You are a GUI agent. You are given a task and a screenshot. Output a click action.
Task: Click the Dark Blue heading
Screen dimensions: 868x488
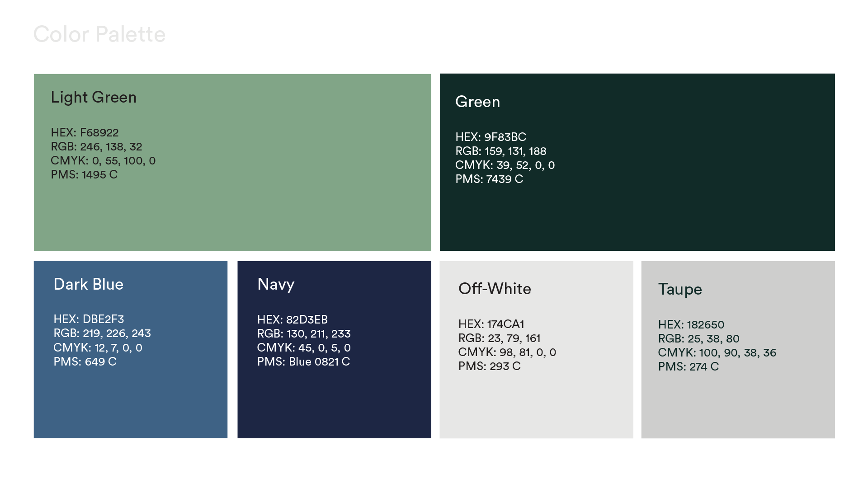[88, 284]
